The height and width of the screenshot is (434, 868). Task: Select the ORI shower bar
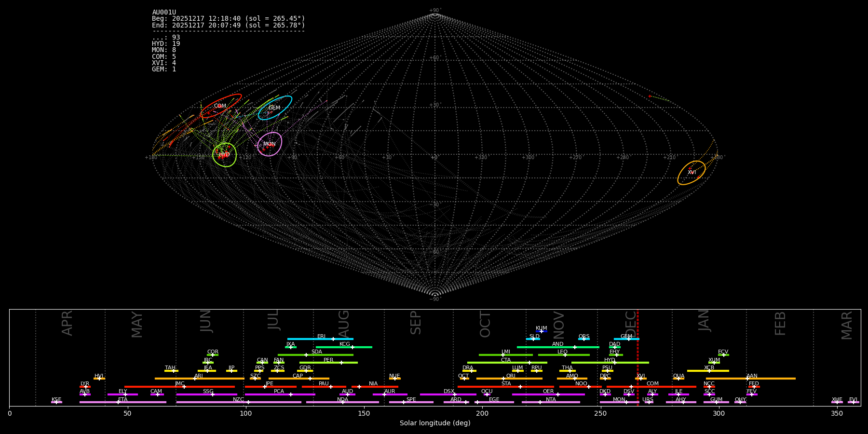[509, 379]
